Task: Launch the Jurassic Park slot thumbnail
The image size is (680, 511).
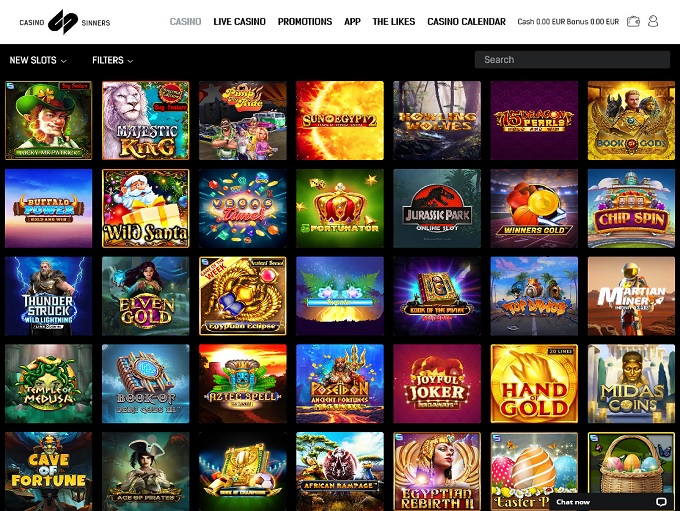Action: [x=437, y=208]
